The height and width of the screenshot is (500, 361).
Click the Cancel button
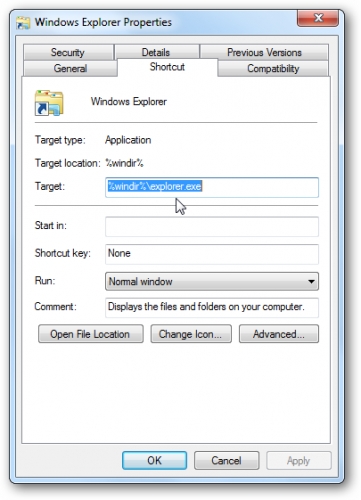pos(226,461)
